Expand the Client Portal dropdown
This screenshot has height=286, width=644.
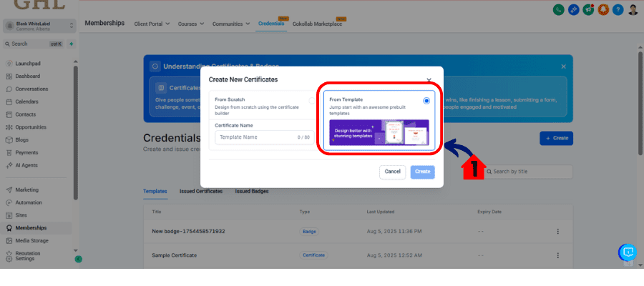click(152, 24)
